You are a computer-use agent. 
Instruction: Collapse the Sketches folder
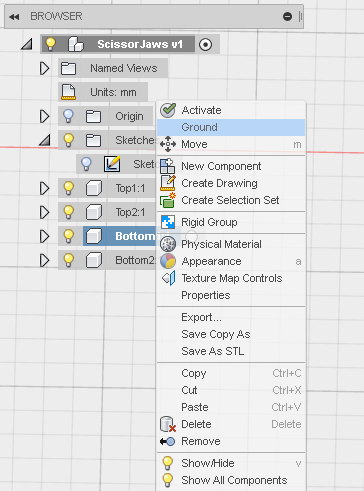(45, 140)
